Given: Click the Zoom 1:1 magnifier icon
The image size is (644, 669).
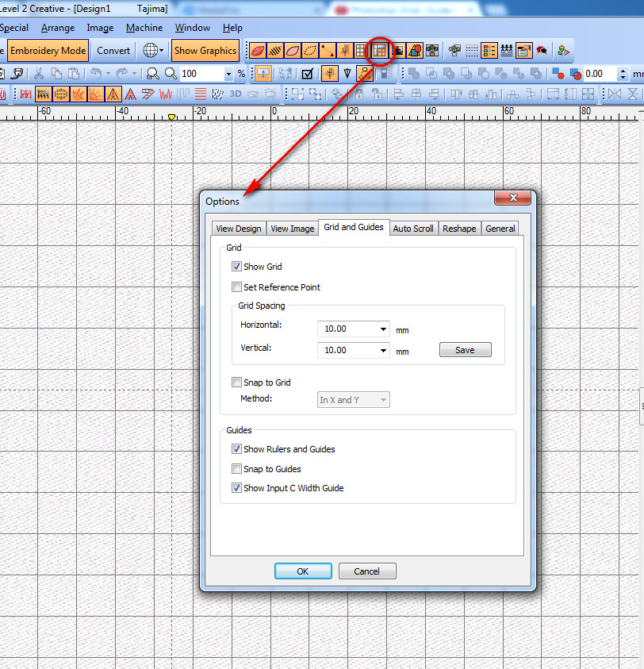Looking at the screenshot, I should coord(153,74).
